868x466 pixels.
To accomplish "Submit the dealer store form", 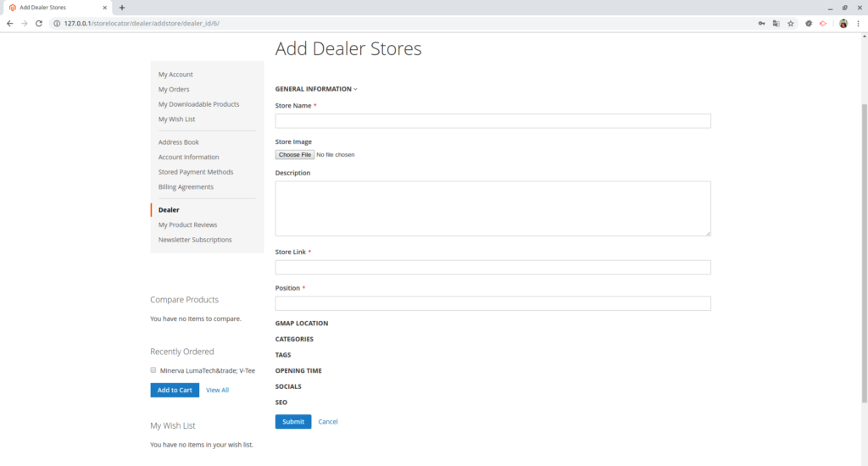I will [x=292, y=422].
